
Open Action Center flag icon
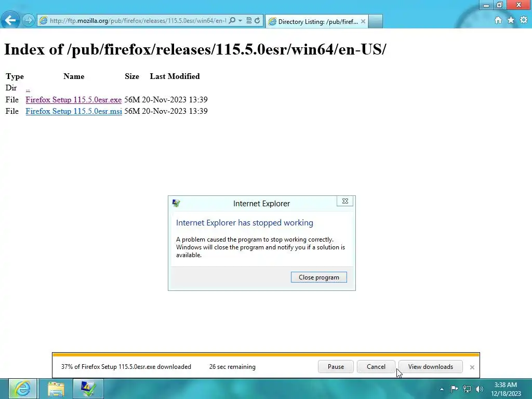[x=454, y=389]
